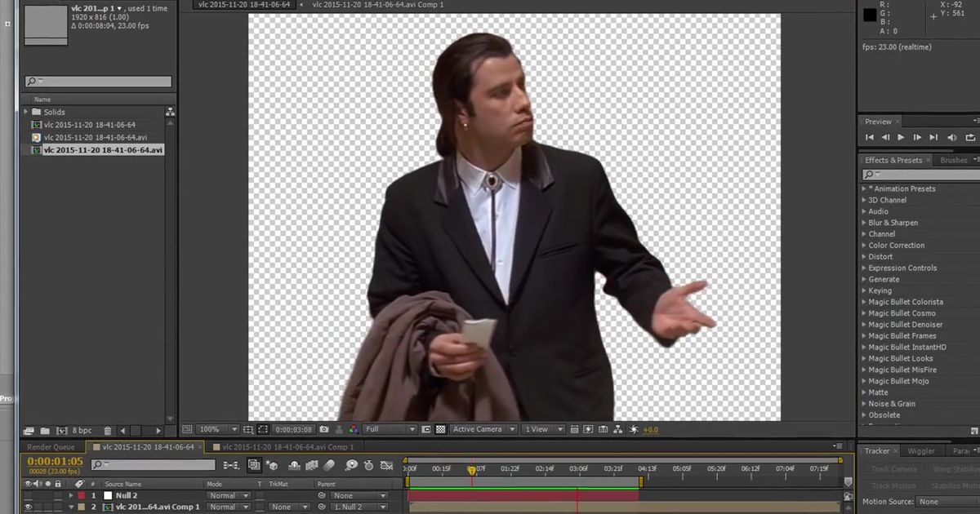Open the Mode dropdown for Null 2
The height and width of the screenshot is (514, 980).
point(229,495)
